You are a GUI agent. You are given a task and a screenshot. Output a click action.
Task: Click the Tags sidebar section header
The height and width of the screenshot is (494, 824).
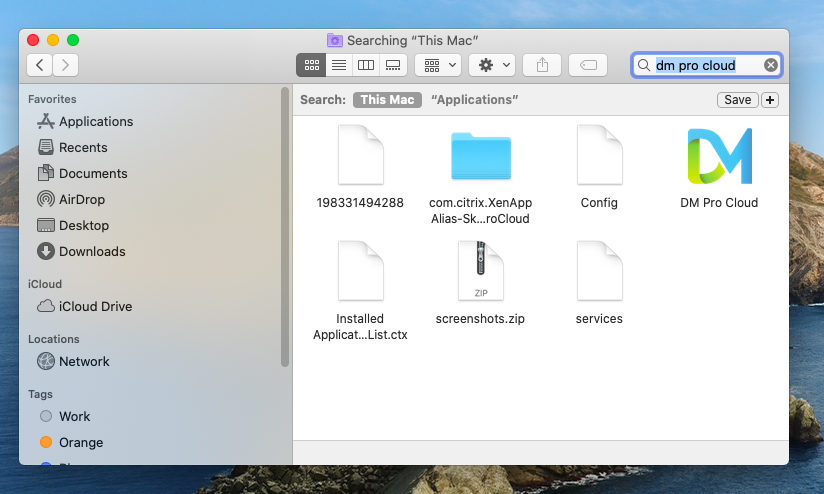coord(40,394)
